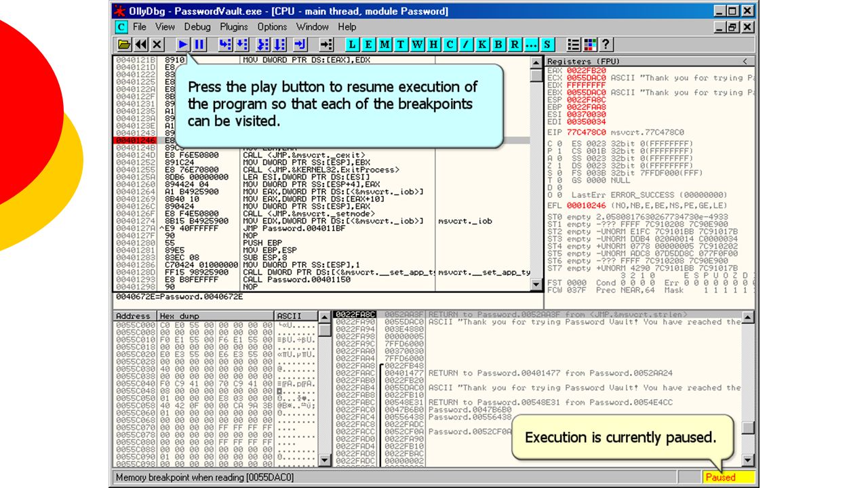Open the Help menu
This screenshot has width=868, height=488.
click(x=347, y=27)
